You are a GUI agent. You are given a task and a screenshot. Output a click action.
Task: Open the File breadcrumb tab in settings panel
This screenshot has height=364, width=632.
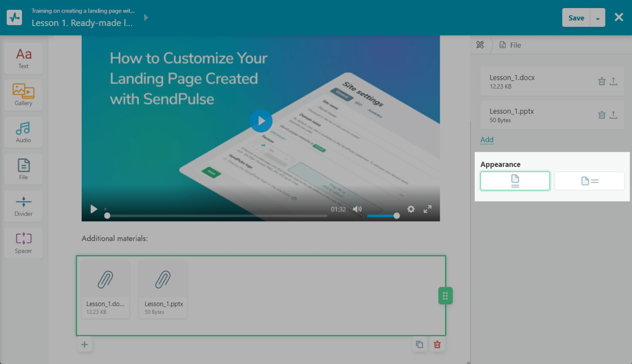tap(510, 45)
